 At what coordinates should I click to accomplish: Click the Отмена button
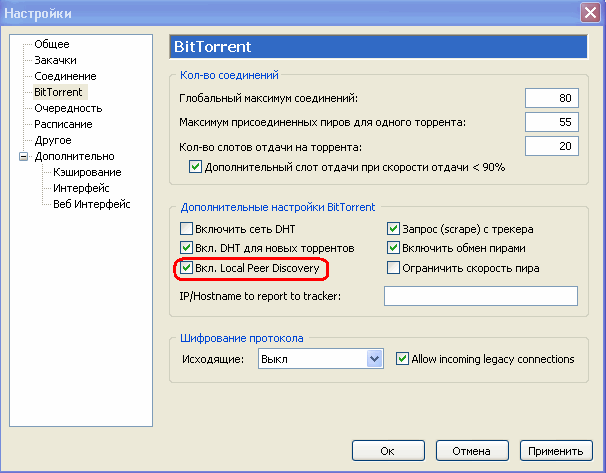[x=472, y=451]
